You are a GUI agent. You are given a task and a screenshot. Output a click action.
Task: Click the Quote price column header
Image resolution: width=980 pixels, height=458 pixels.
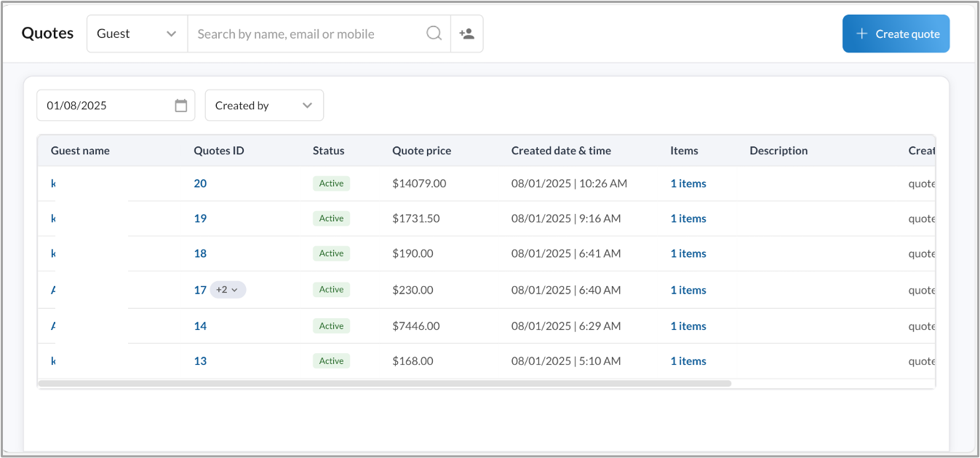tap(422, 151)
